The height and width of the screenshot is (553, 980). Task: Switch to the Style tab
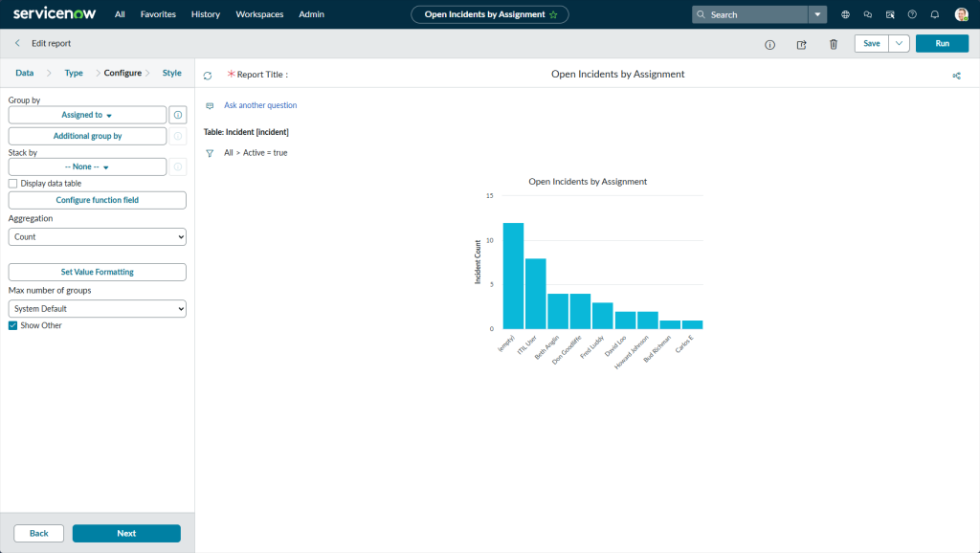click(x=171, y=73)
